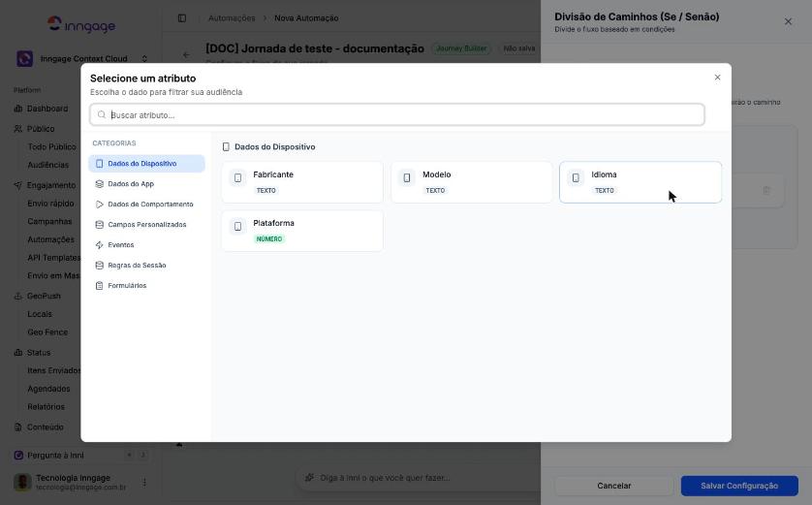Open Campanhas sidebar item
The width and height of the screenshot is (812, 505).
pyautogui.click(x=49, y=221)
